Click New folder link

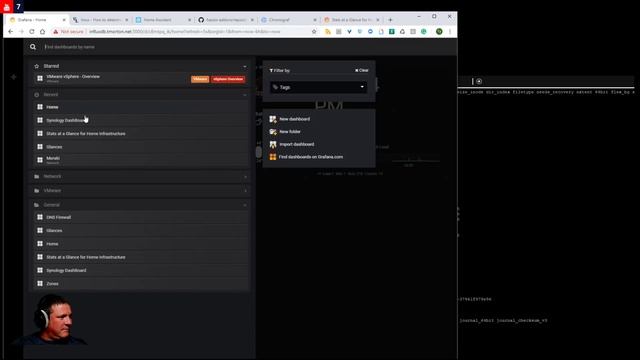coord(290,132)
